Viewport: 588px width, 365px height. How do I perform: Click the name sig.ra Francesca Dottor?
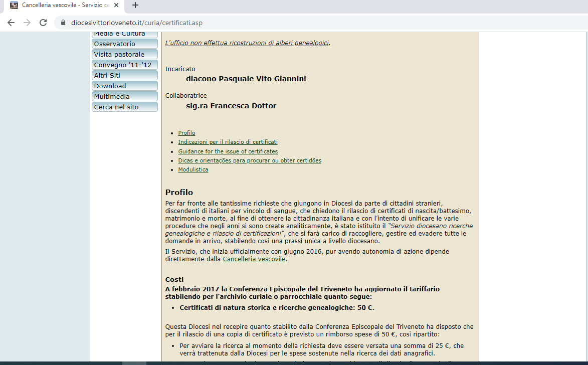231,105
